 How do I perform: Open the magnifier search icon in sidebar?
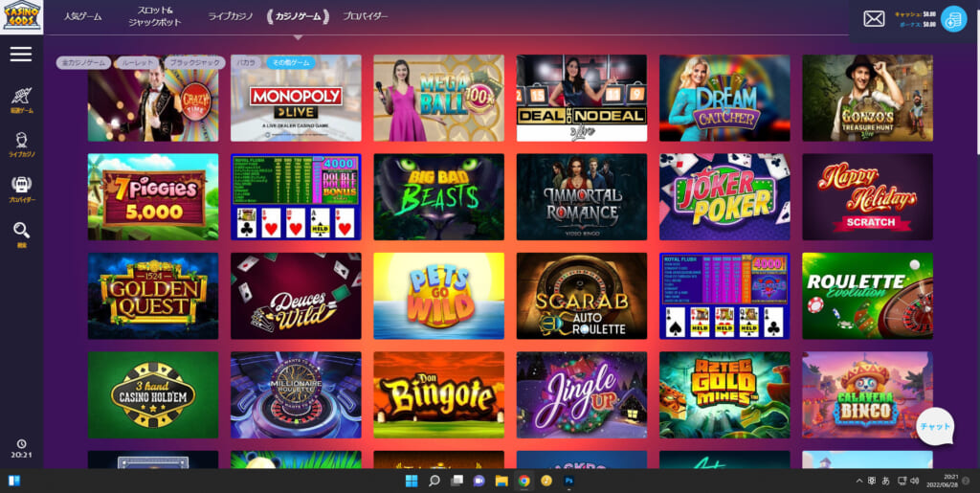21,231
